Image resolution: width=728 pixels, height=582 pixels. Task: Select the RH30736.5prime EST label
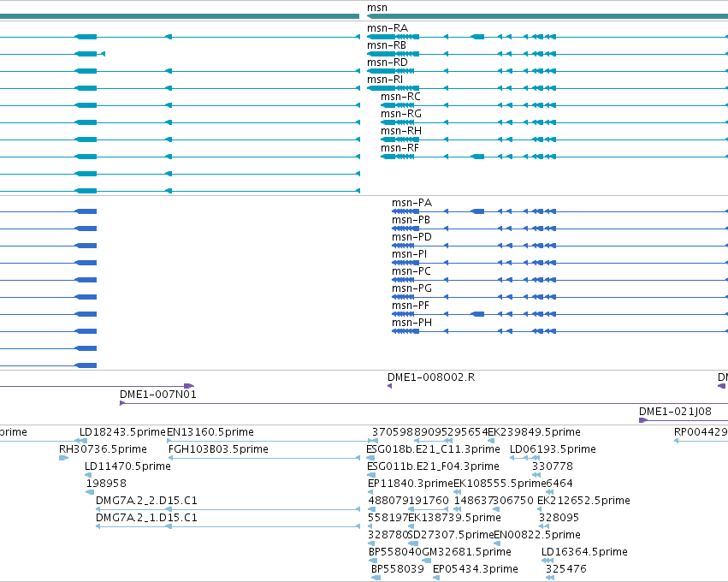[x=103, y=449]
